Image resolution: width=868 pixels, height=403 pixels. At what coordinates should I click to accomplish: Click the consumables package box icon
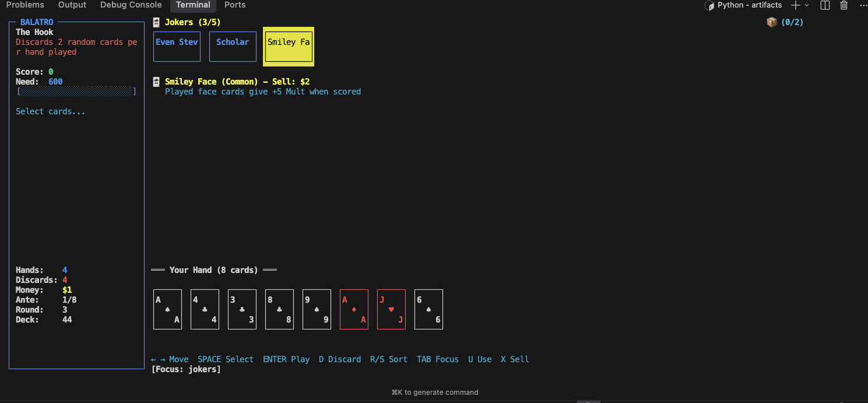point(772,22)
